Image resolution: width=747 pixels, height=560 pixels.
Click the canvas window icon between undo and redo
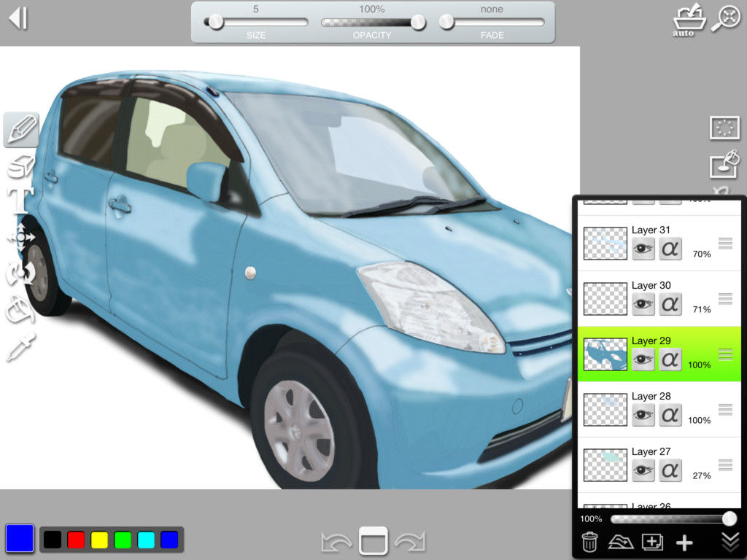[373, 541]
